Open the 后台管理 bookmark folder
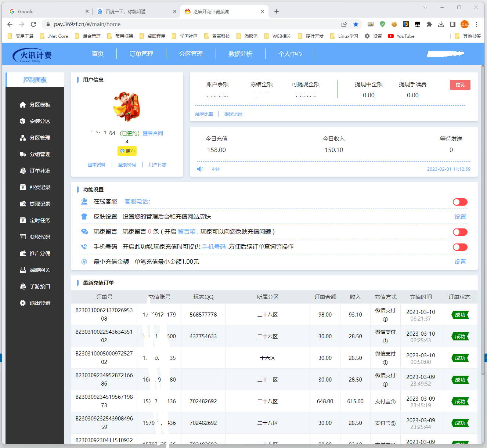487x448 pixels. pyautogui.click(x=88, y=36)
